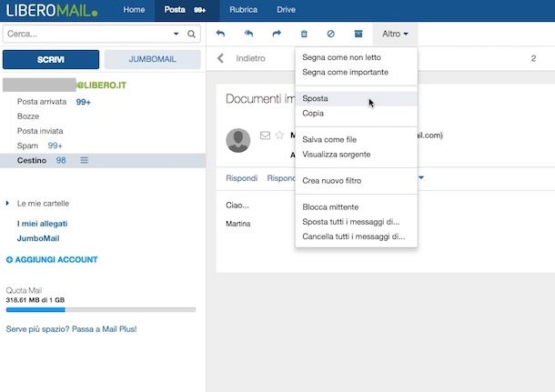Mark as spam with the block icon

click(331, 34)
